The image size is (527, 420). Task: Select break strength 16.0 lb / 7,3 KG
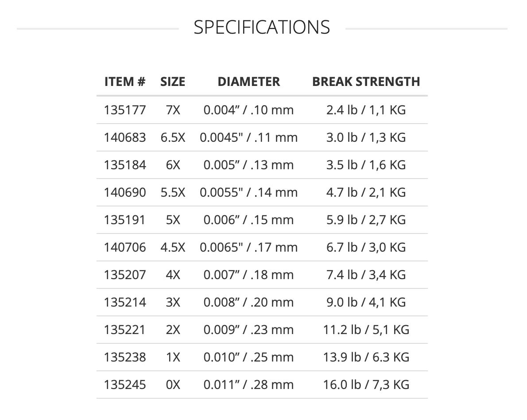coord(366,385)
